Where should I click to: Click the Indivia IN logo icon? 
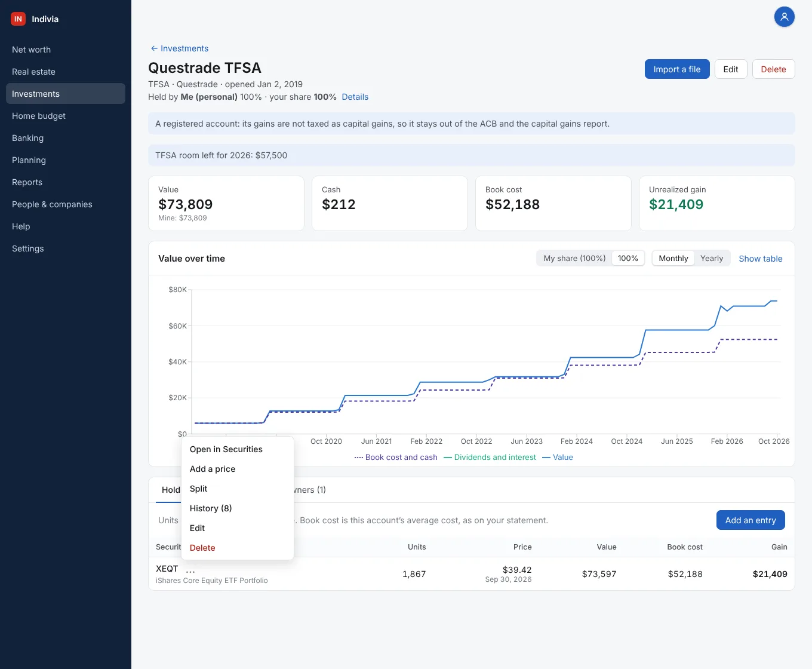pos(18,19)
